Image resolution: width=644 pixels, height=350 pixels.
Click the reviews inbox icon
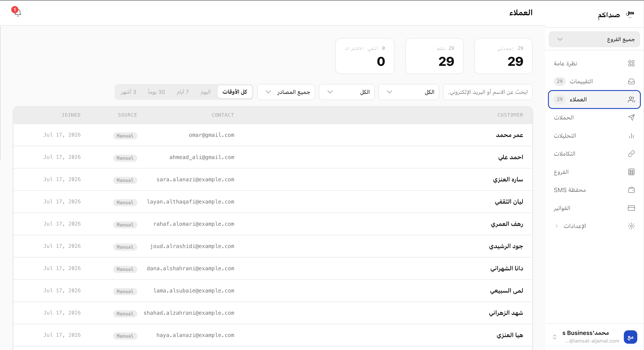click(631, 81)
